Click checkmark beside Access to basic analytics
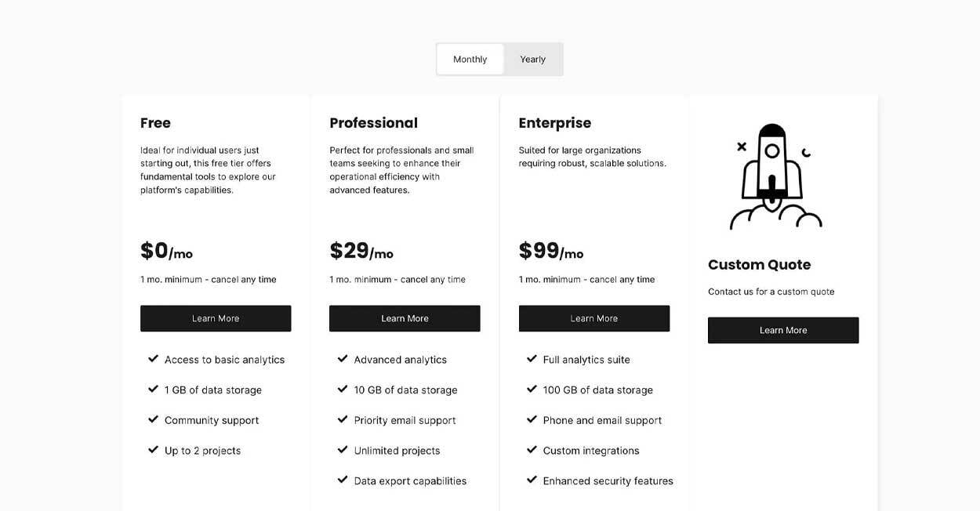This screenshot has width=980, height=511. coord(154,359)
